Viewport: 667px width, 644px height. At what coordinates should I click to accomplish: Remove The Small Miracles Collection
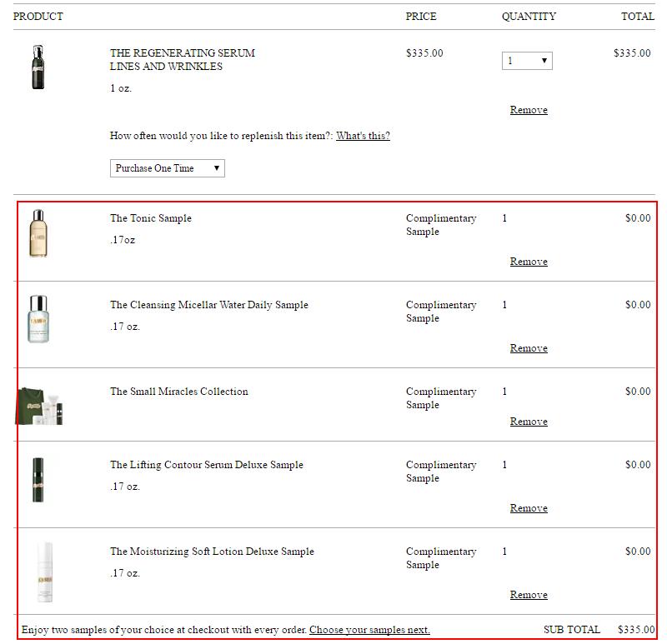tap(529, 422)
